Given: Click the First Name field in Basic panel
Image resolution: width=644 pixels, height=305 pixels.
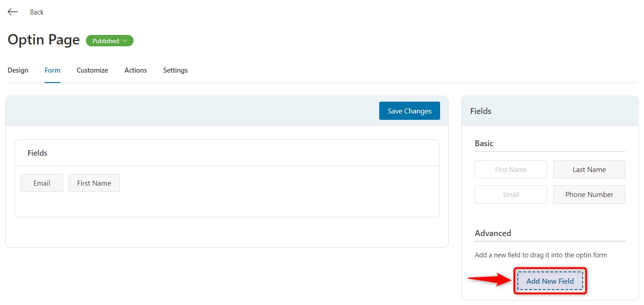Looking at the screenshot, I should [x=510, y=169].
